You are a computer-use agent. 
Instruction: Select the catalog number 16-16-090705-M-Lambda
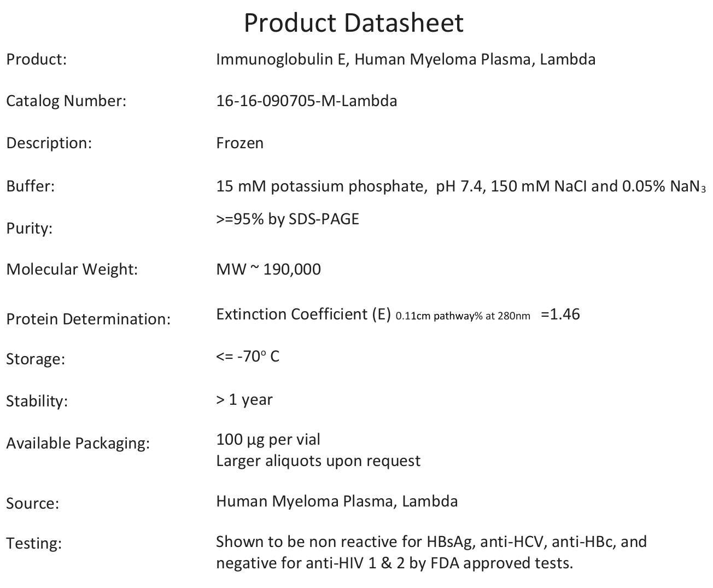pos(306,101)
